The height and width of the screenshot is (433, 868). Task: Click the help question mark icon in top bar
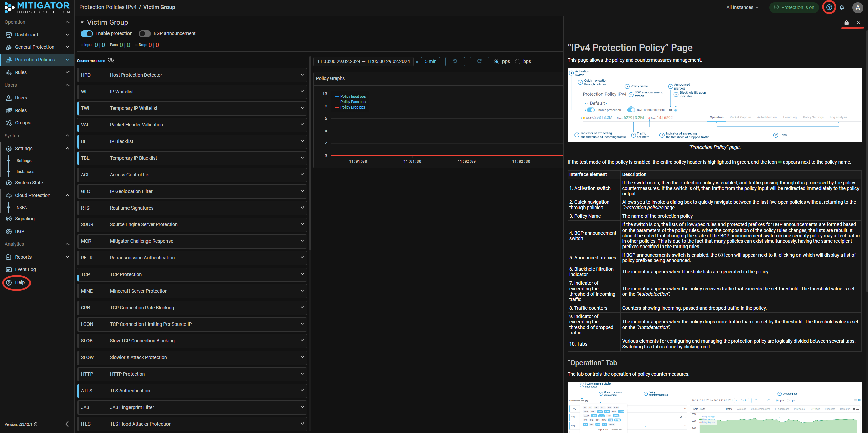coord(829,7)
